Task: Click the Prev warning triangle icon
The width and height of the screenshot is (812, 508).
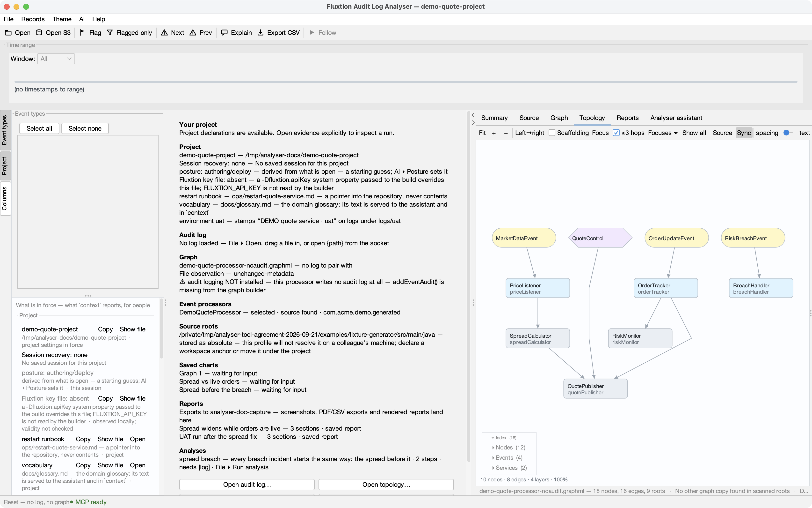Action: pyautogui.click(x=193, y=33)
